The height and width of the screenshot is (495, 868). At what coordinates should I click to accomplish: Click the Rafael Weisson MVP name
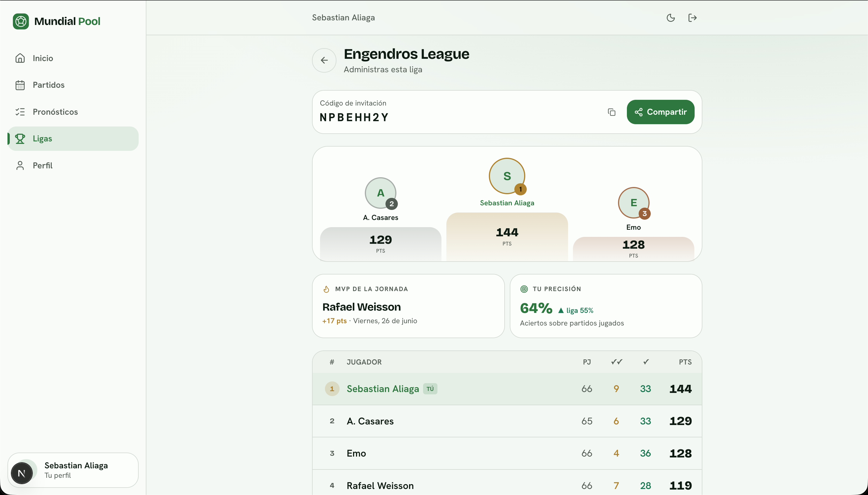[x=361, y=307]
